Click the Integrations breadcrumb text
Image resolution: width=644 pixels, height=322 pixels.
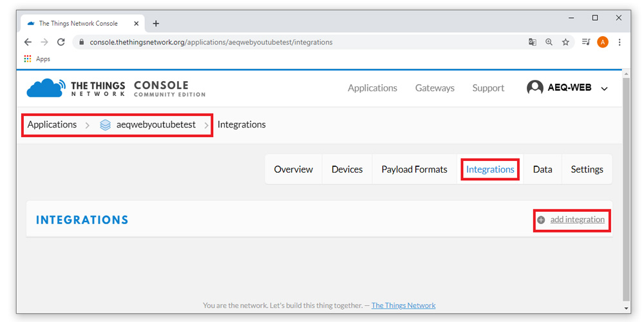pos(241,124)
